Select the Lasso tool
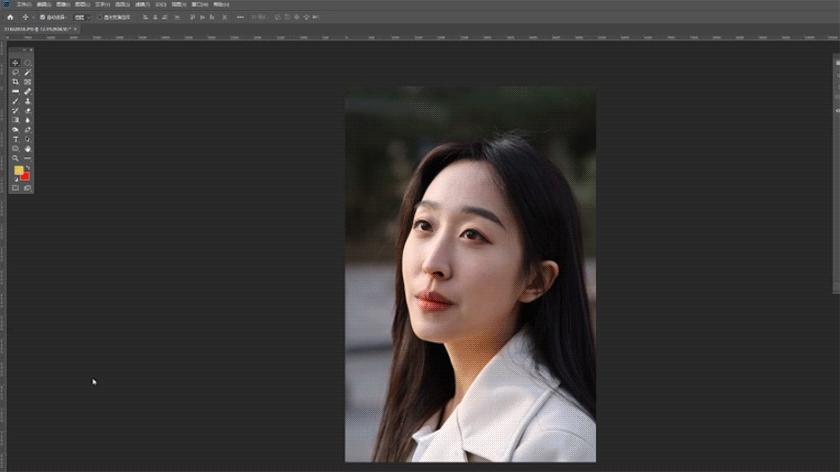The height and width of the screenshot is (472, 840). pos(15,72)
